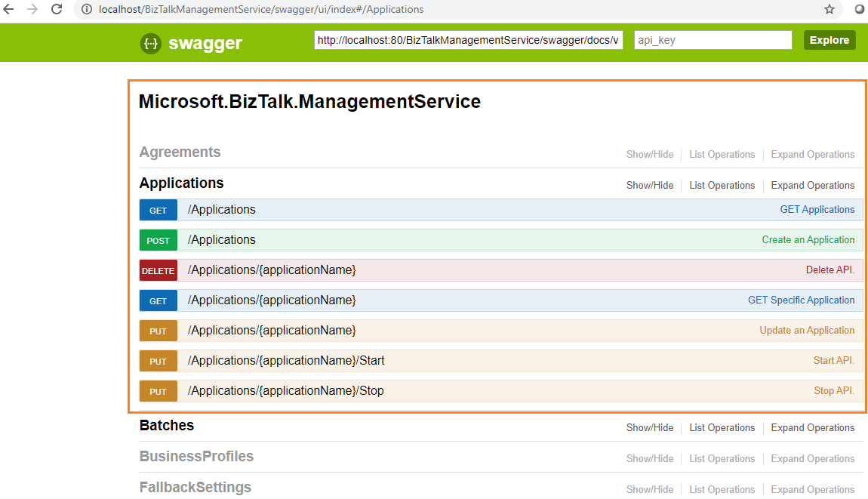Click the 'Stop API.' description
868x499 pixels.
click(834, 391)
